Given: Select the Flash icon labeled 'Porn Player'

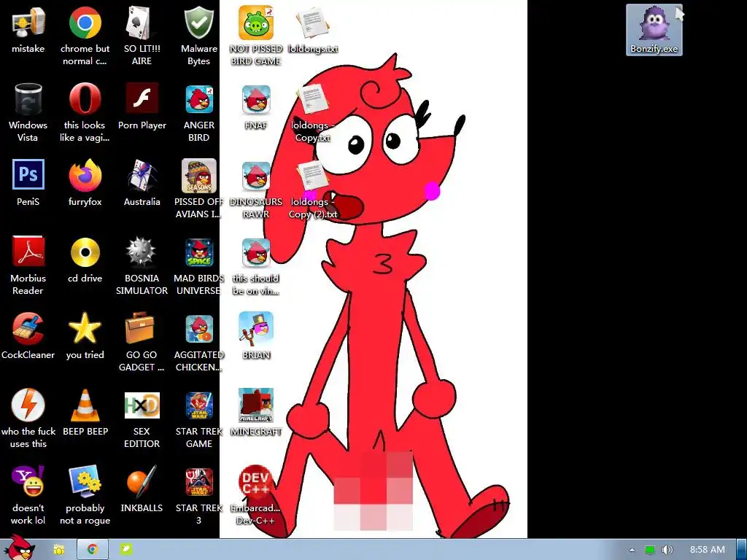Looking at the screenshot, I should pyautogui.click(x=142, y=106).
